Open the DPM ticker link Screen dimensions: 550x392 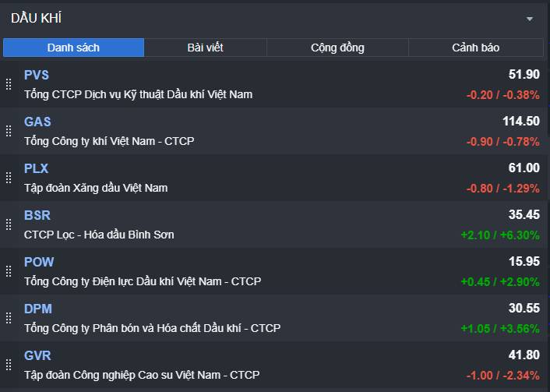pos(37,309)
